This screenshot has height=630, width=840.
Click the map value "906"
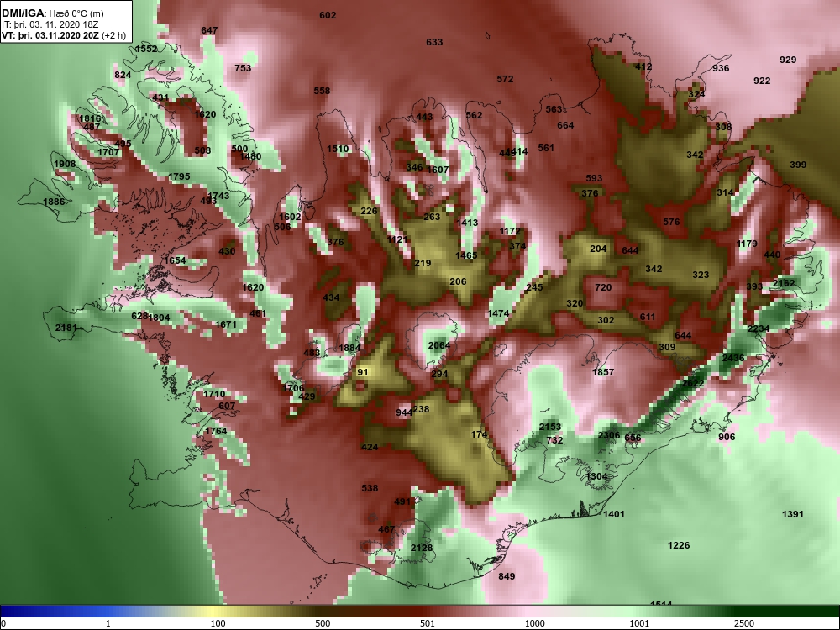[727, 437]
